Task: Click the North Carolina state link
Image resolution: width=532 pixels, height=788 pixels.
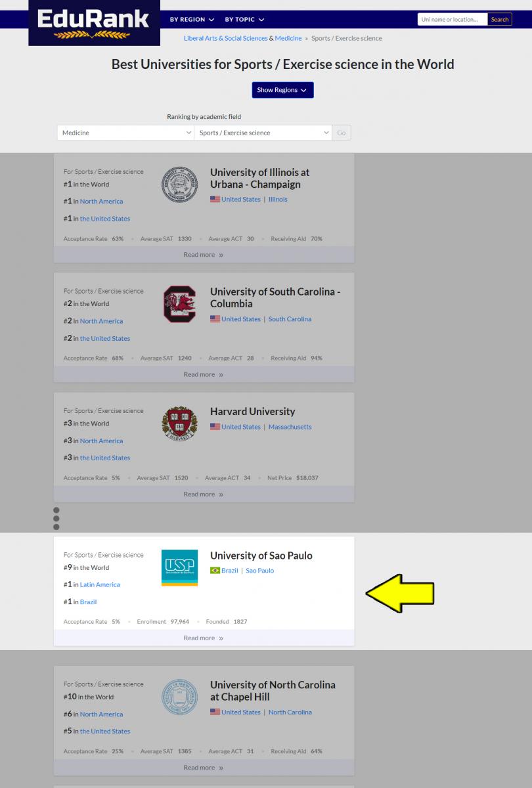Action: 290,712
